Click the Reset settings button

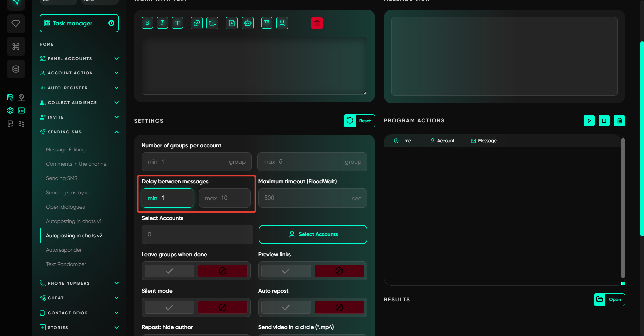(359, 121)
